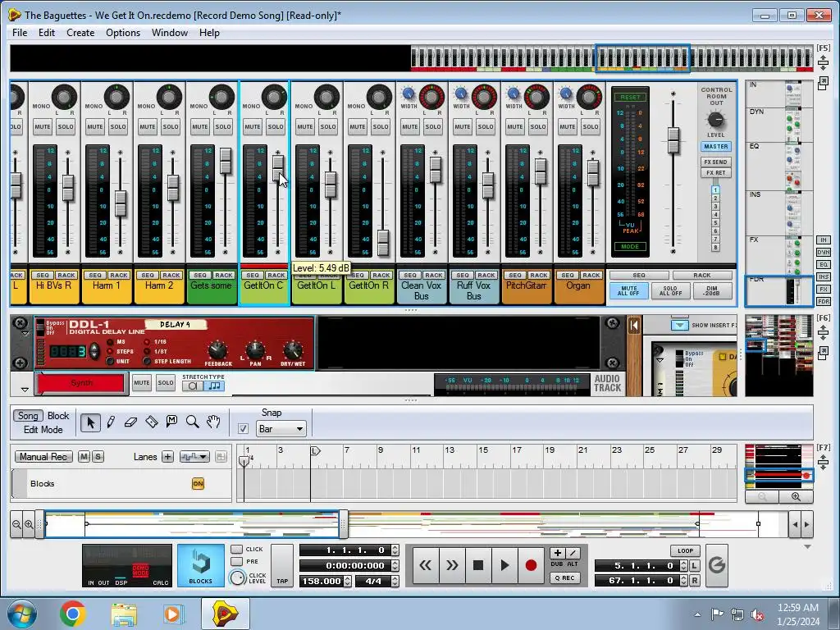Fold the DDL-1 delay device

click(25, 334)
